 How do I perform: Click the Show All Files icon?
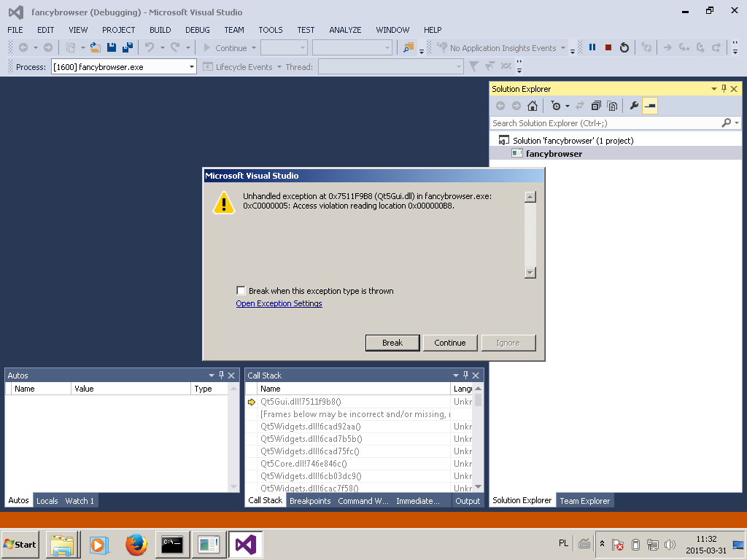[612, 106]
